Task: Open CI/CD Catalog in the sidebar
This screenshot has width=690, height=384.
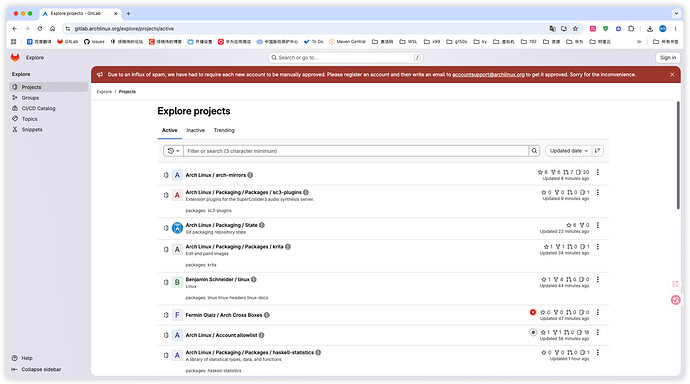Action: pos(48,108)
